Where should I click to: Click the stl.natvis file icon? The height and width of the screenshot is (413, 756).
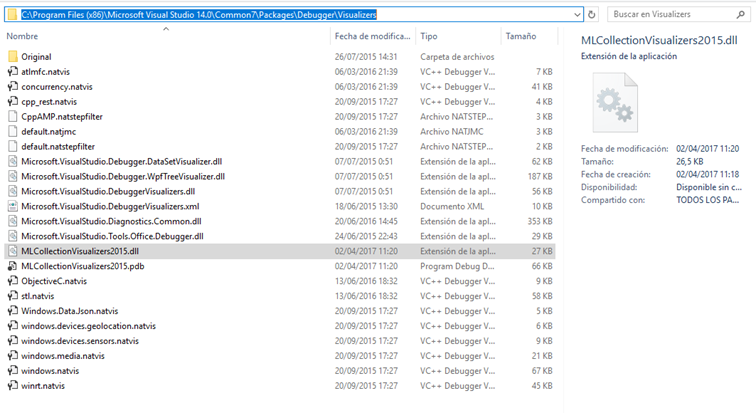[x=13, y=295]
